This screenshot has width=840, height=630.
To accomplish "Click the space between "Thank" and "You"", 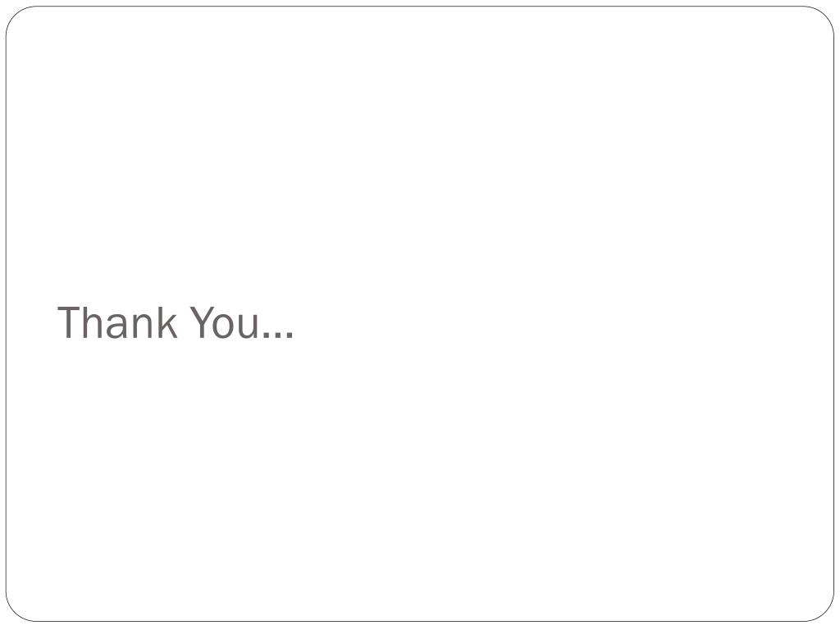I will click(x=184, y=322).
